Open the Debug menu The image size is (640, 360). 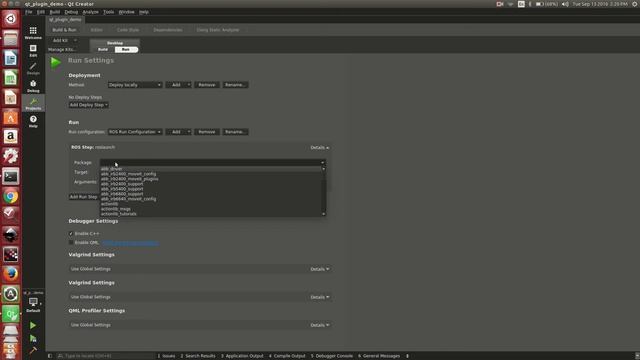(x=71, y=12)
